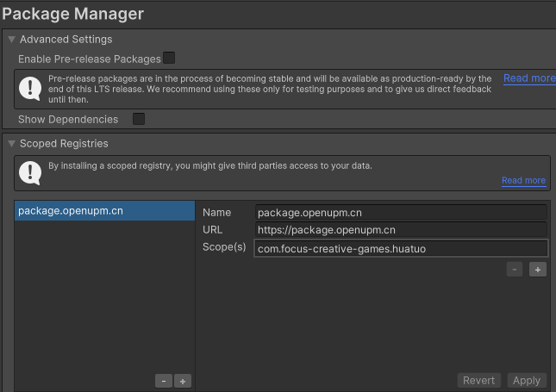Open Read more link for pre-release packages
This screenshot has height=392, width=556.
528,78
